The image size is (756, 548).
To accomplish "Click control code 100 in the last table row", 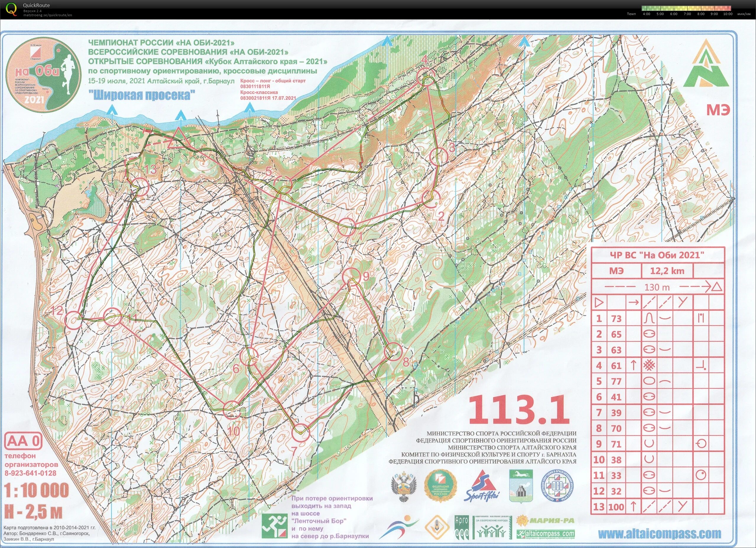I will (616, 507).
